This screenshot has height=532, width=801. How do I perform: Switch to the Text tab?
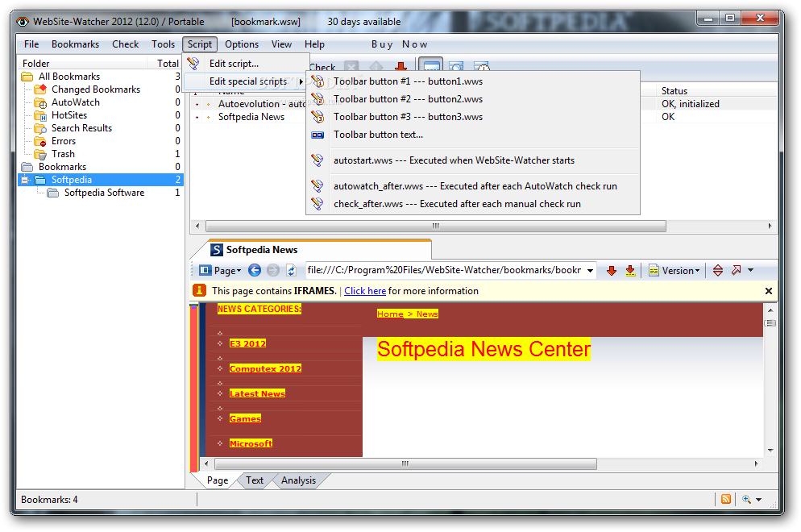255,480
